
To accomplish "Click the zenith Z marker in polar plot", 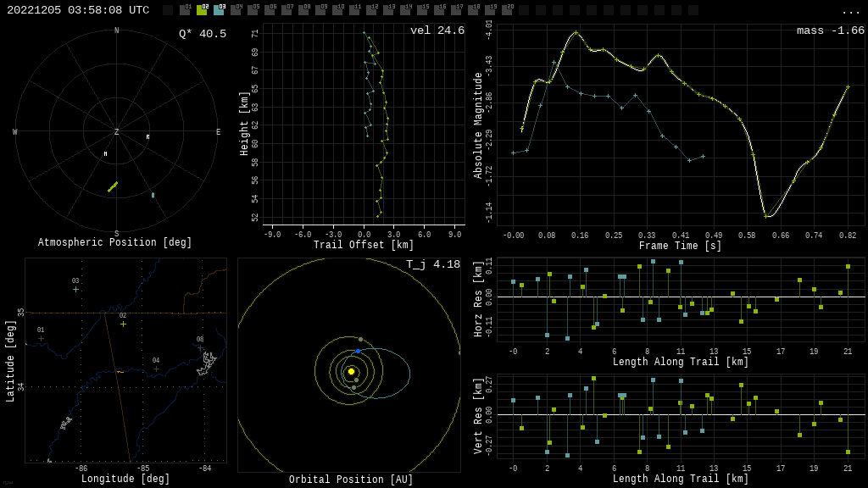I will [117, 132].
